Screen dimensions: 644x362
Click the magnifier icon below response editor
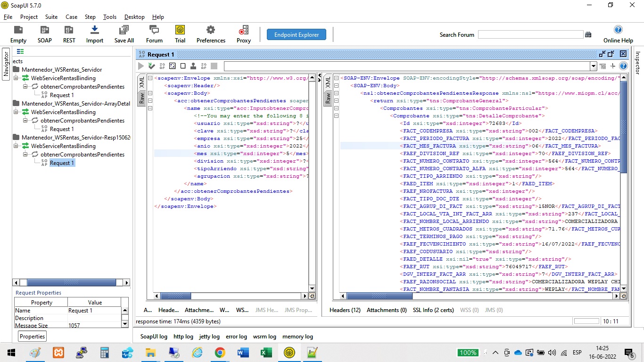(x=624, y=296)
